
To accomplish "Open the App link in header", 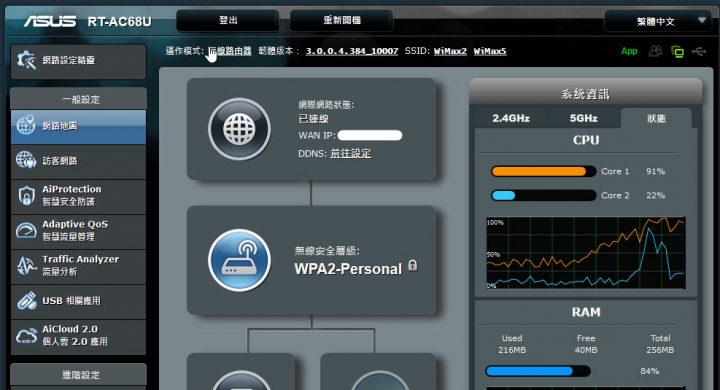I will [x=629, y=51].
